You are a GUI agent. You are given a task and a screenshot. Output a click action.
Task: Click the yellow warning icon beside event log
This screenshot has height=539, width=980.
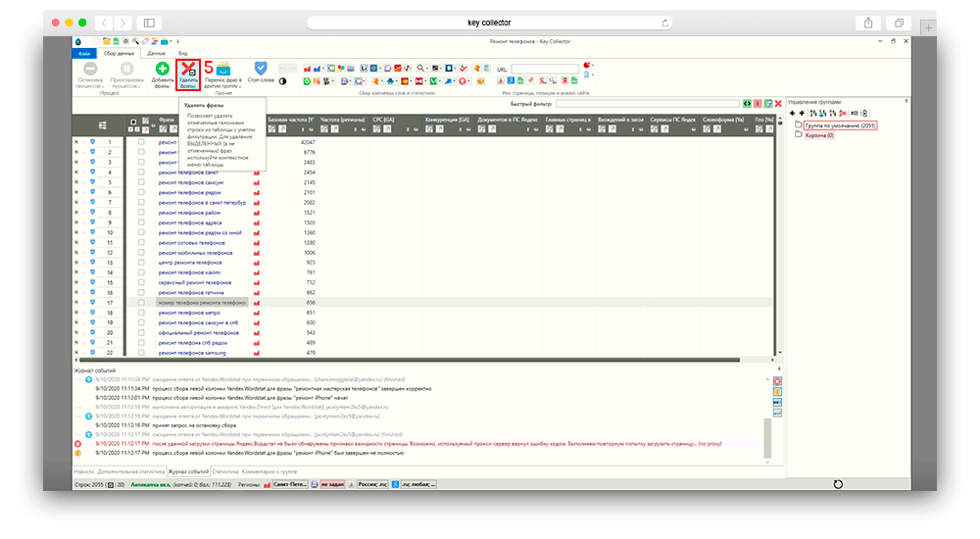pos(777,392)
